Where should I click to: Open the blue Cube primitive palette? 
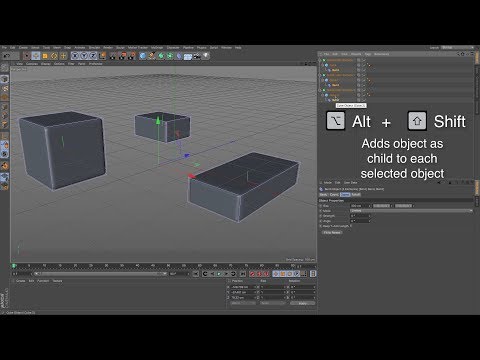point(143,56)
